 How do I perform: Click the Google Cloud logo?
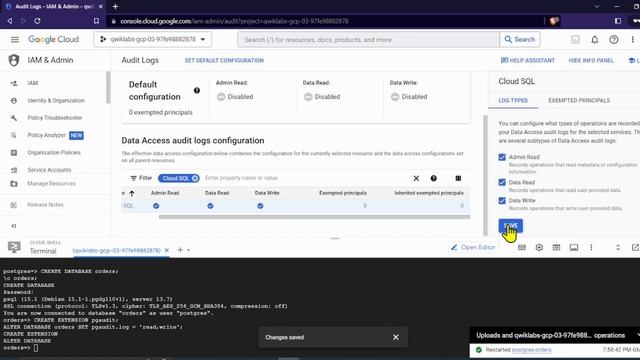[53, 40]
